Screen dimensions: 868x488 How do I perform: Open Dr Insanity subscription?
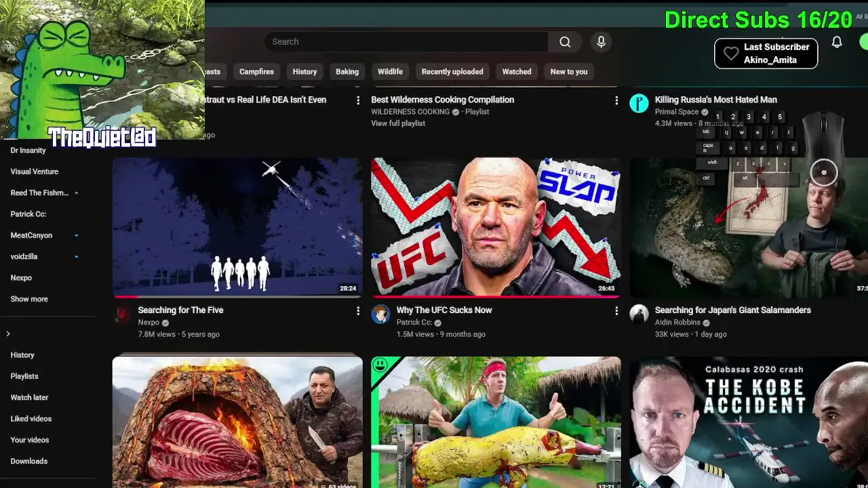(28, 150)
